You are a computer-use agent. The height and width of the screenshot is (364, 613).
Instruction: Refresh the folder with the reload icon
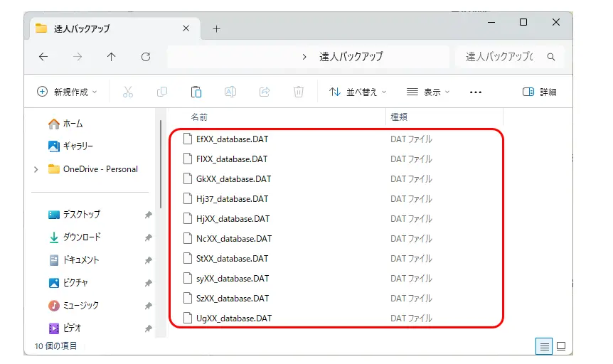pyautogui.click(x=146, y=57)
